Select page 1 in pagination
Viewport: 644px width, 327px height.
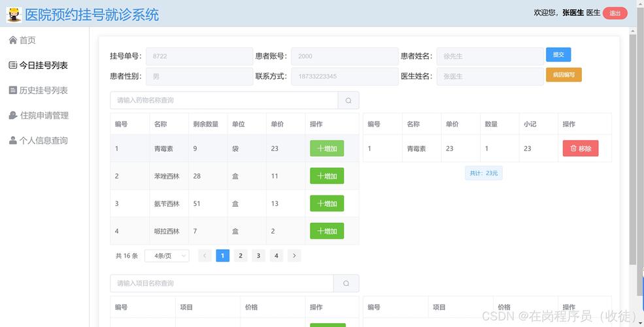(222, 256)
